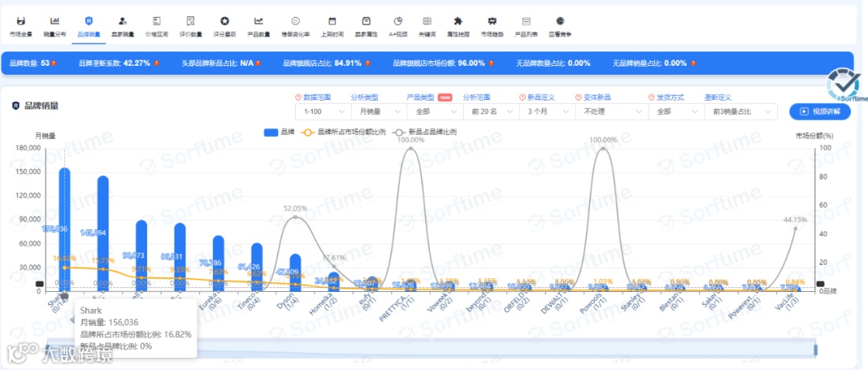Click the Dyson brand bar
The image size is (868, 370).
tap(295, 273)
